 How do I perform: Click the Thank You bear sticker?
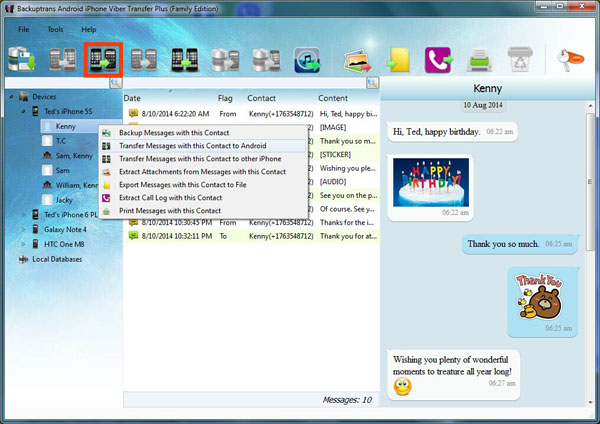(540, 297)
